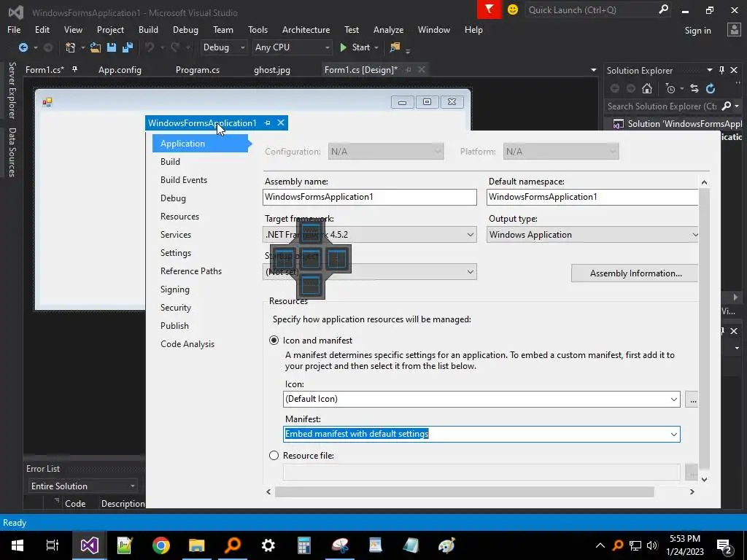The image size is (747, 560).
Task: Click the Sign in link
Action: tap(697, 30)
